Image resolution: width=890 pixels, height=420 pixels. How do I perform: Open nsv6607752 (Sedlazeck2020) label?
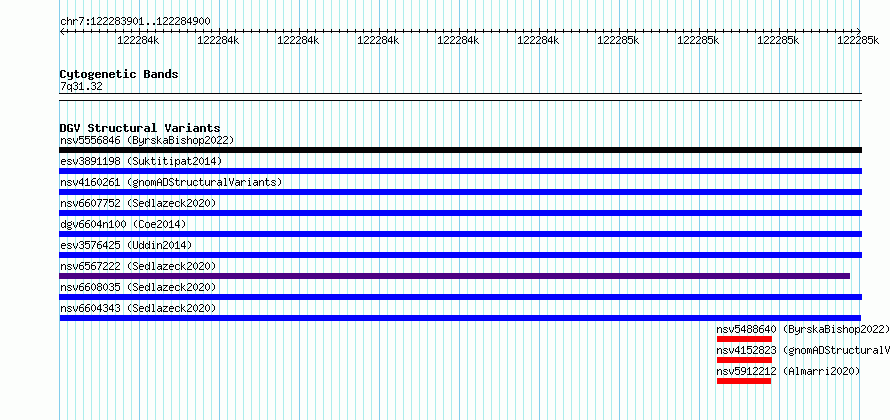pos(138,203)
